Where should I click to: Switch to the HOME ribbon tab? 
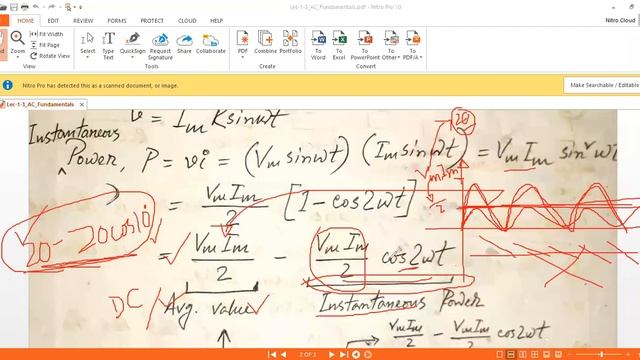click(26, 20)
